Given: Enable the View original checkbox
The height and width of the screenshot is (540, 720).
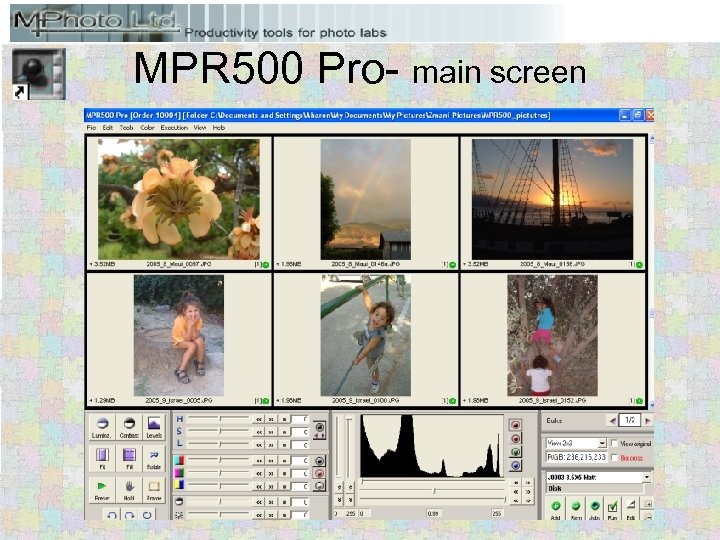Looking at the screenshot, I should click(614, 443).
